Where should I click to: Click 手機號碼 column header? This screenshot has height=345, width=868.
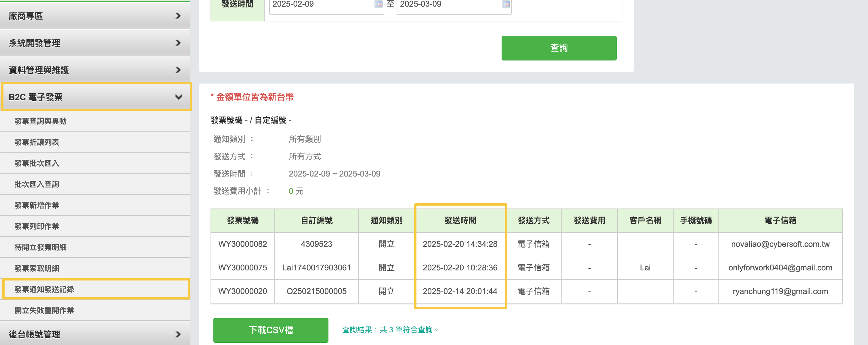696,221
